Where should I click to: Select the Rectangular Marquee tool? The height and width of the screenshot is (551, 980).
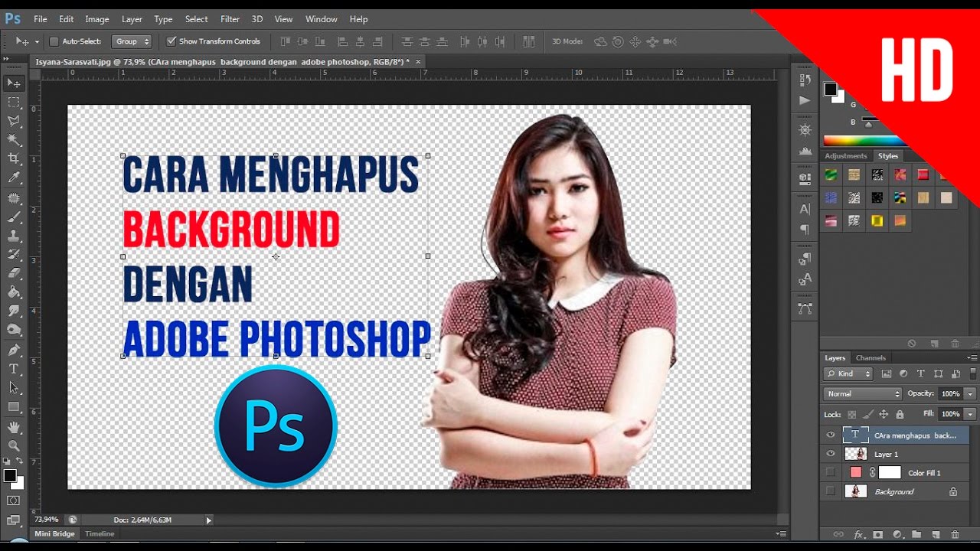point(14,102)
